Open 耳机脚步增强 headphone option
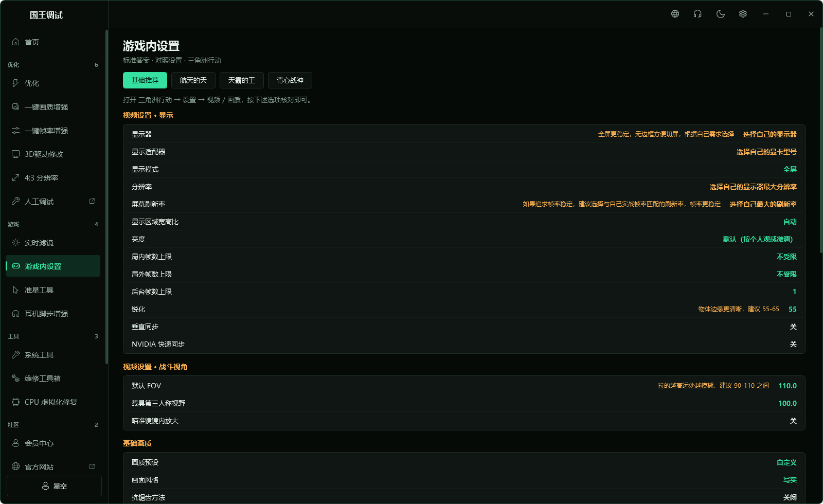Viewport: 823px width, 504px height. click(x=53, y=314)
